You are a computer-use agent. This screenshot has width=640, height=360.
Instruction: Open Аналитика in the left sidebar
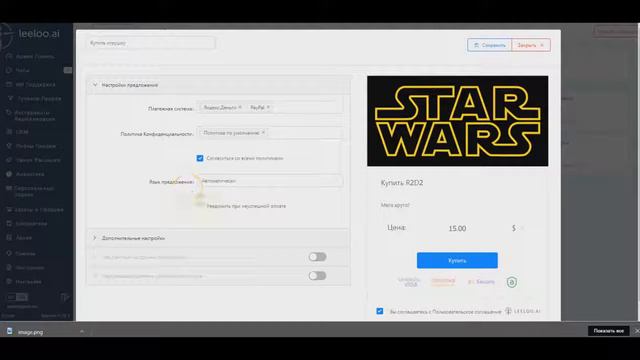pyautogui.click(x=30, y=174)
